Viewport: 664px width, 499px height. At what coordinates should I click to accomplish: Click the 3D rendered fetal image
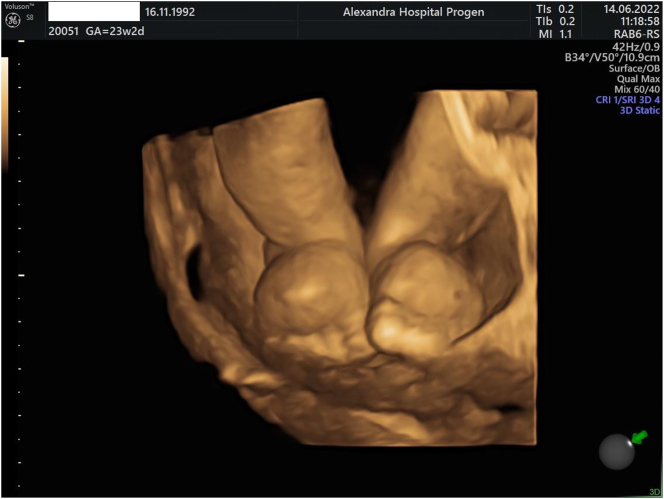(340, 270)
